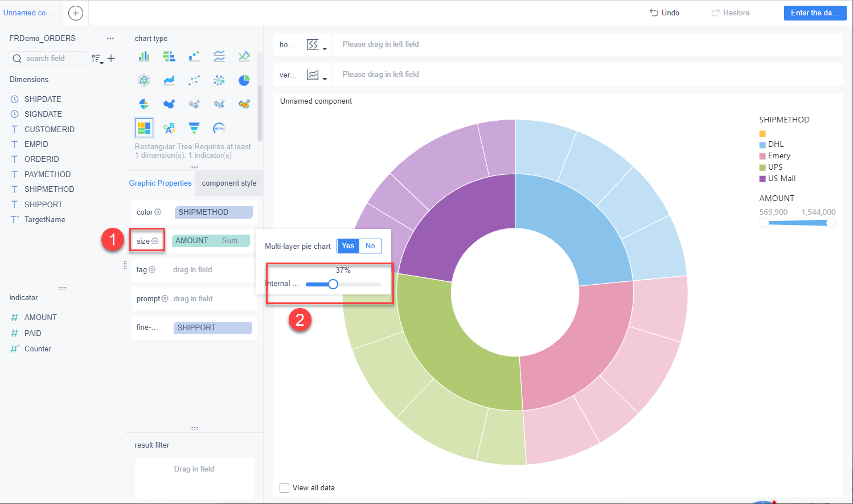This screenshot has height=504, width=853.
Task: Choose the heat map of China chart
Action: click(244, 104)
